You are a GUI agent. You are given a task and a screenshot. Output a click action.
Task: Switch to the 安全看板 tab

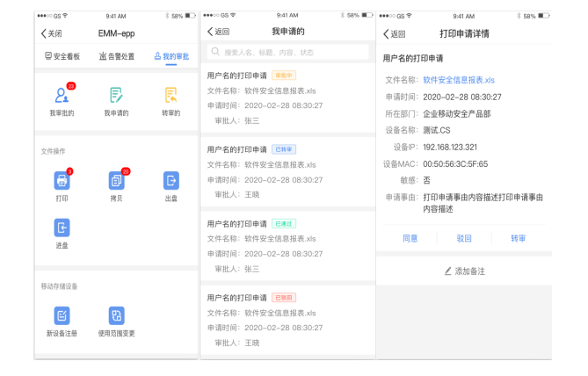(62, 56)
